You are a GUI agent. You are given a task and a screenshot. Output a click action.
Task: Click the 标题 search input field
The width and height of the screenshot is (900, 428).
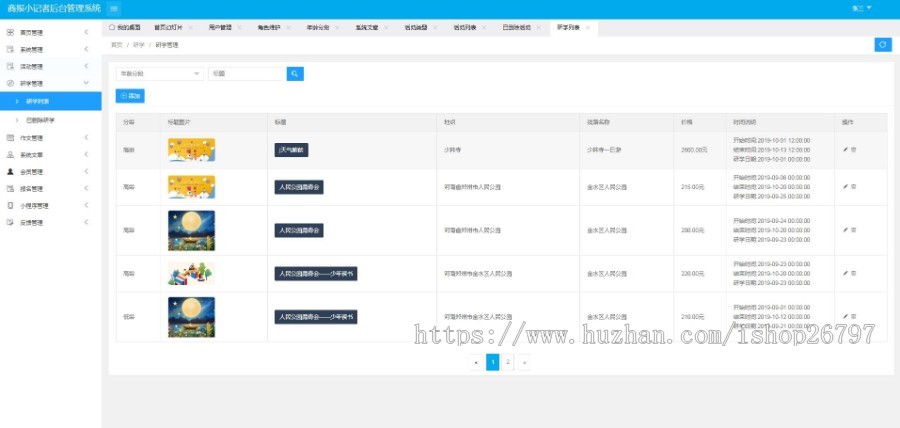[247, 74]
